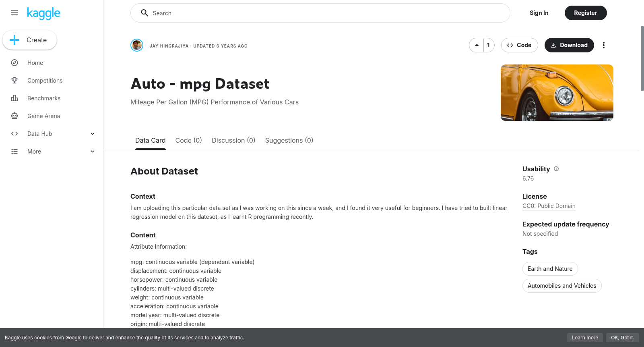Click the search magnifier icon
The height and width of the screenshot is (347, 644).
point(144,13)
